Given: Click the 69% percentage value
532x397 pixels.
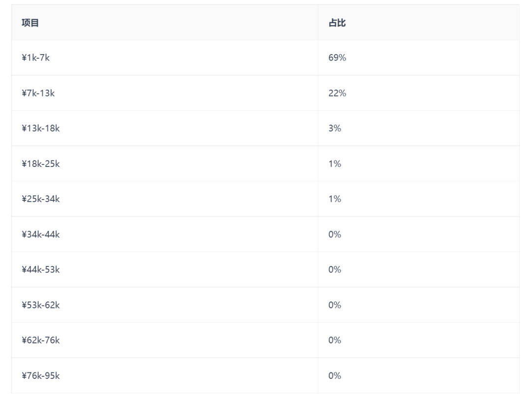Looking at the screenshot, I should tap(337, 58).
